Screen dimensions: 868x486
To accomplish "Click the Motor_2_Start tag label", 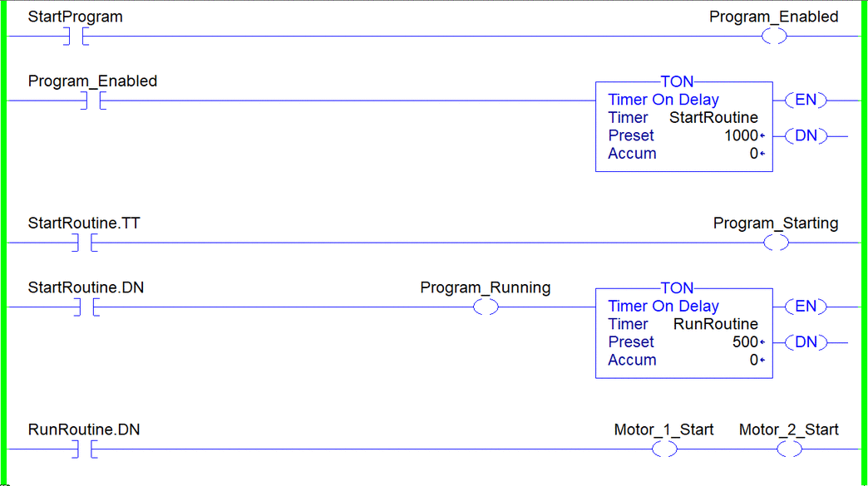I will [788, 430].
